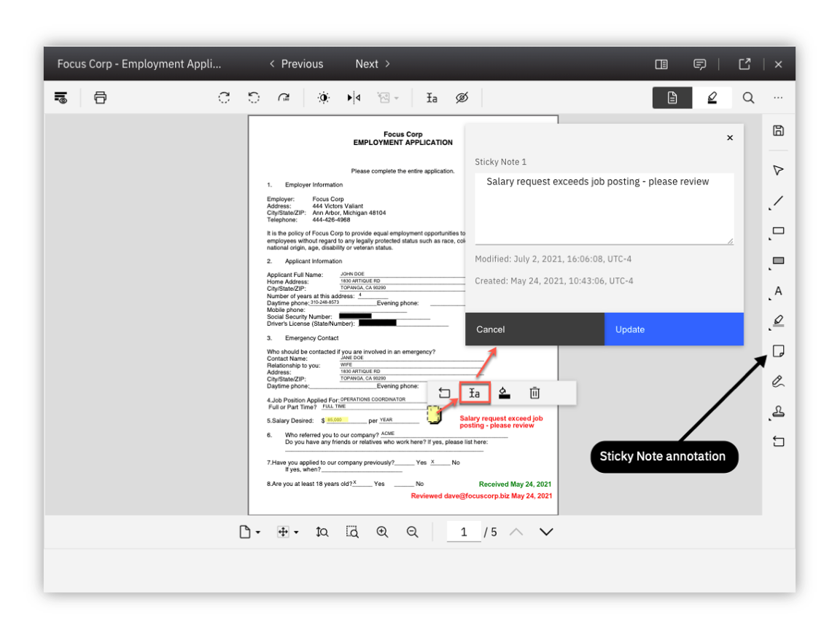Click the undo icon in right sidebar
840x639 pixels.
point(779,442)
